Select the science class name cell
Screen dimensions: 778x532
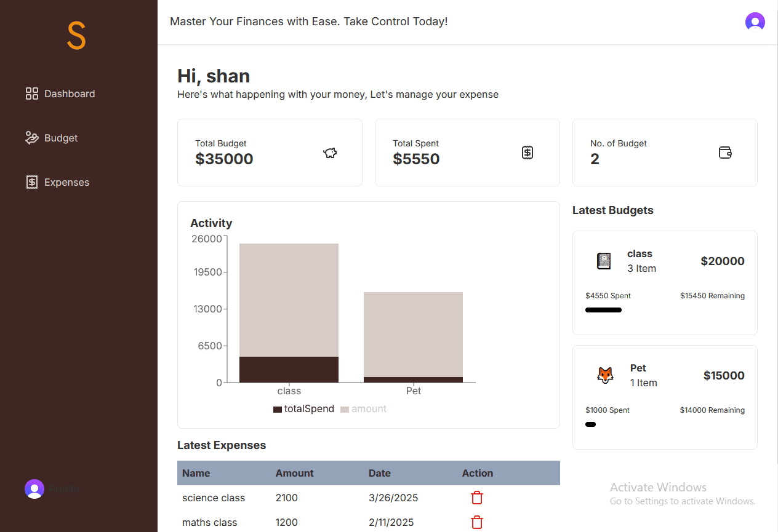(x=214, y=498)
